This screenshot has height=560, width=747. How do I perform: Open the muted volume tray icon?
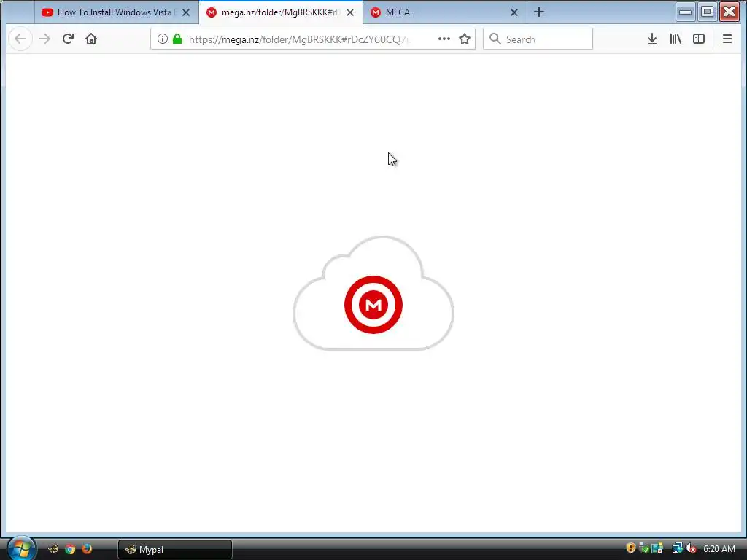(691, 548)
